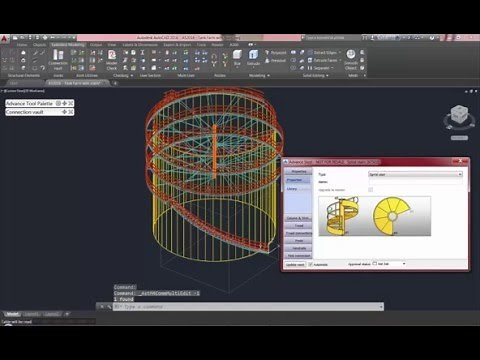This screenshot has height=360, width=480.
Task: Close the Advance Tool Palette bar
Action: pos(70,103)
